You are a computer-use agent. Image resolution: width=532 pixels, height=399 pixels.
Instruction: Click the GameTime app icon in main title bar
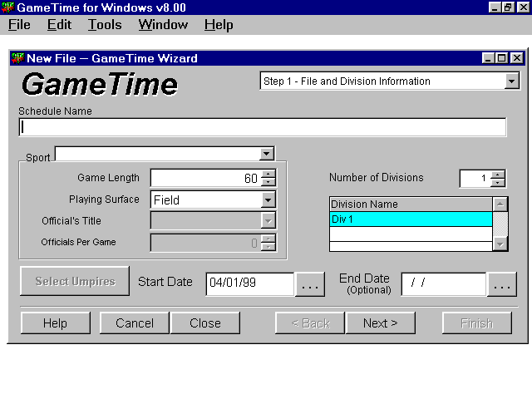click(8, 7)
